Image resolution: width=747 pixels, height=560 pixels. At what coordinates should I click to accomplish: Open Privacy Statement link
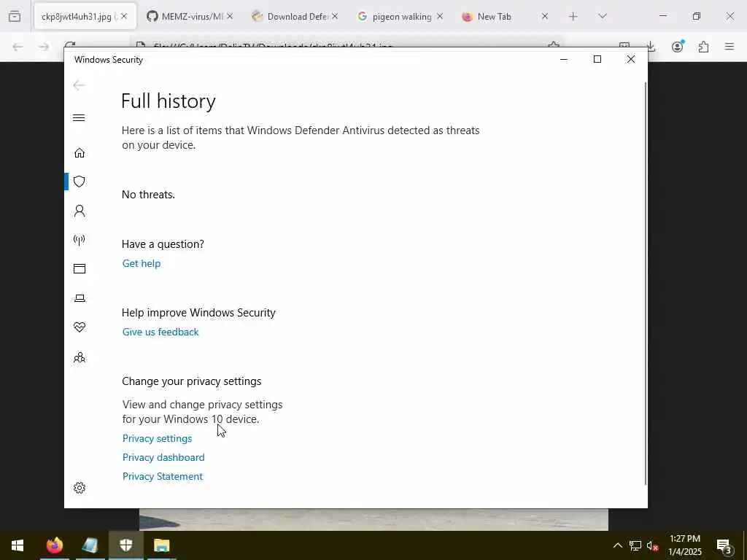click(x=163, y=476)
